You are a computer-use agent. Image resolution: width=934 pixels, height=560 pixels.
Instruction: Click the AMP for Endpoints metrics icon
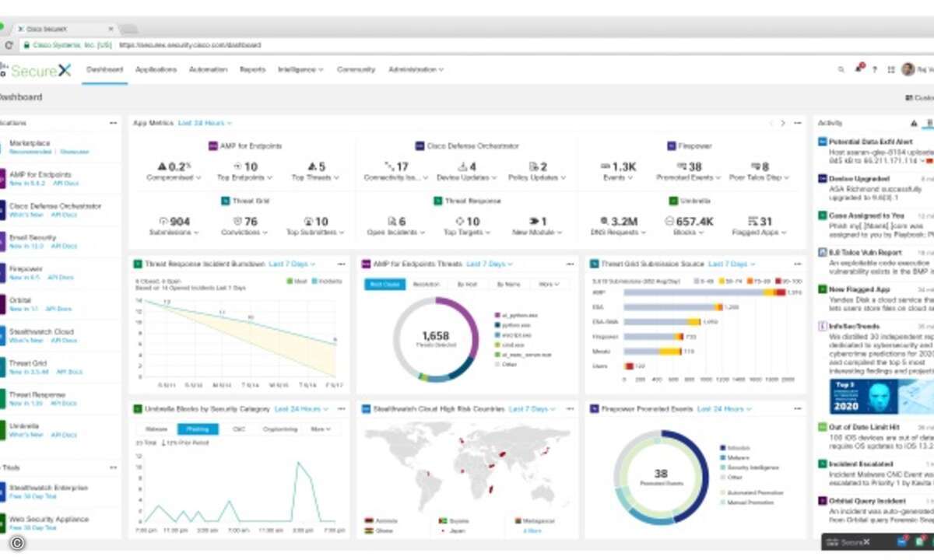coord(213,145)
